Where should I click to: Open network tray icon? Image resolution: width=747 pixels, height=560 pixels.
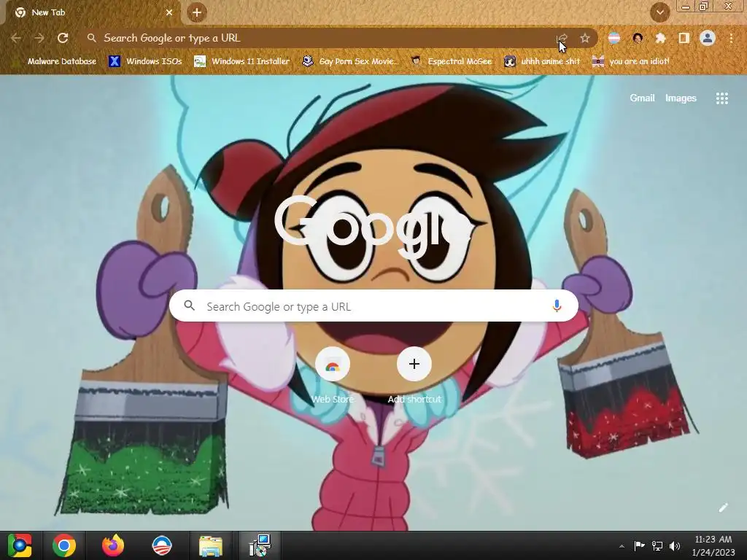point(657,546)
